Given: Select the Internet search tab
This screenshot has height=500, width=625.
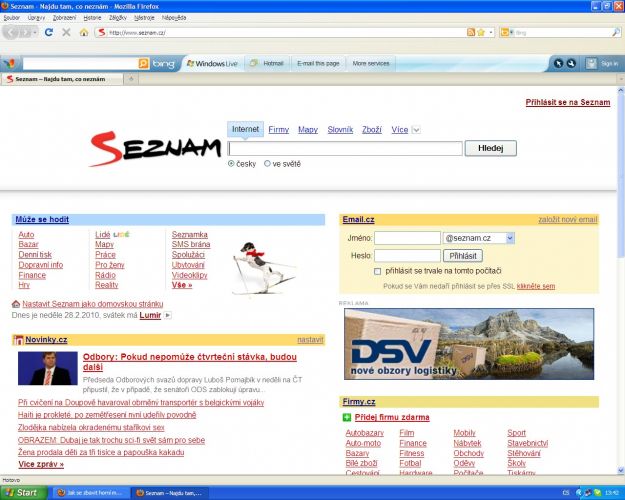Looking at the screenshot, I should 245,129.
